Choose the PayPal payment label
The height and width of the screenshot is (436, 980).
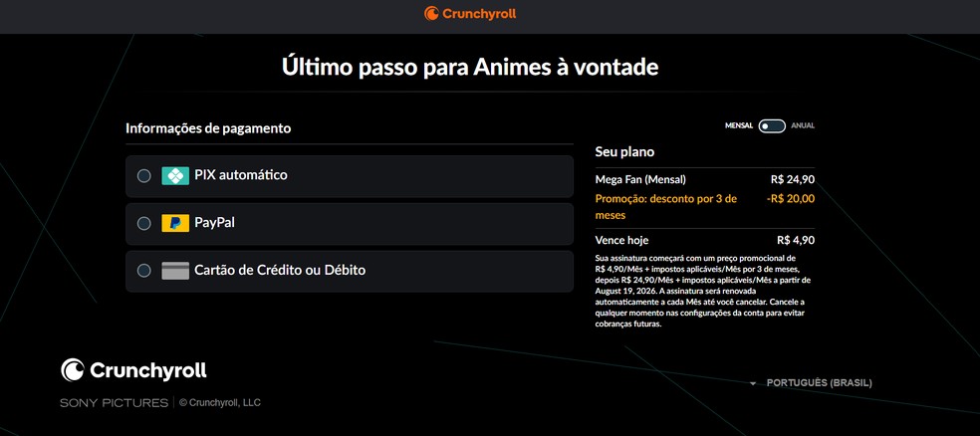coord(214,222)
